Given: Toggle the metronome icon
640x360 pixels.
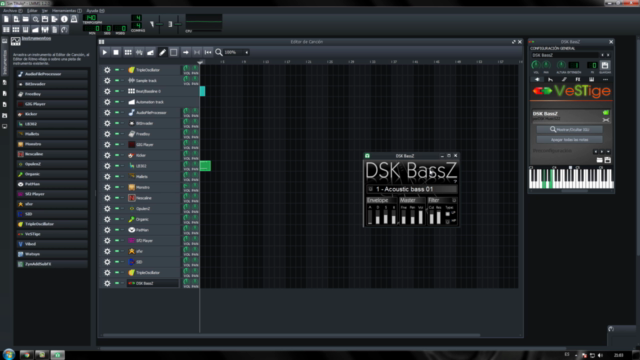Looking at the screenshot, I should pos(74,19).
